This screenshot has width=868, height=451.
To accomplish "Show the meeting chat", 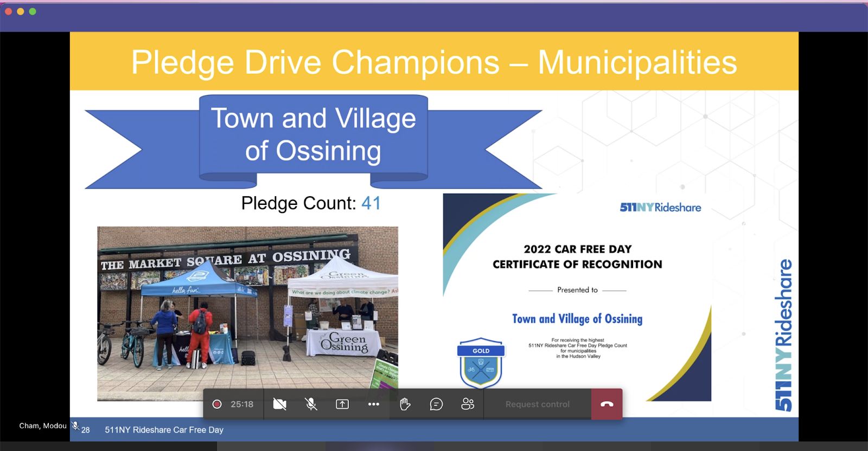I will pyautogui.click(x=437, y=404).
